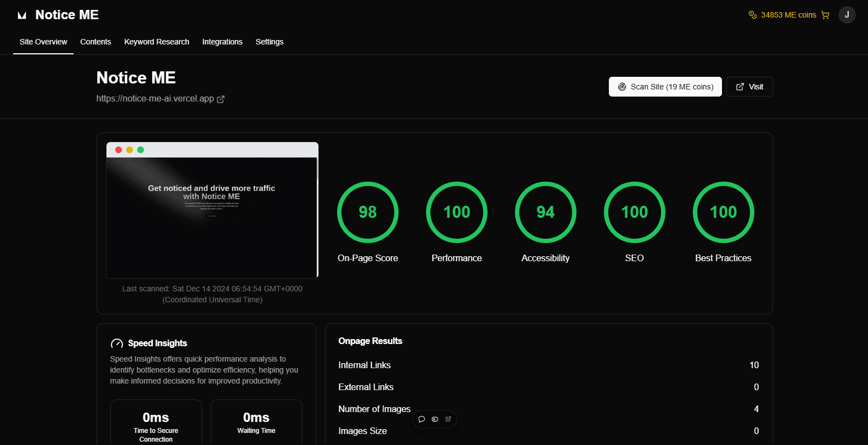
Task: Click the Waiting Time 0ms card
Action: (x=256, y=423)
